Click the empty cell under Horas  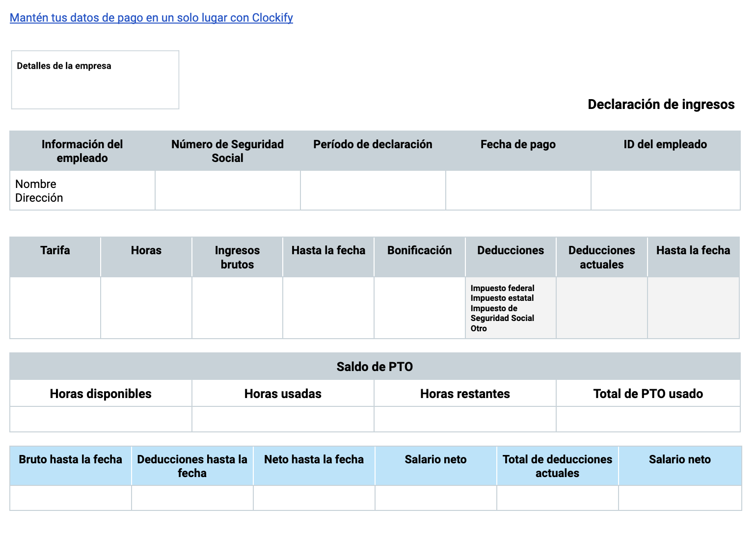pos(146,308)
